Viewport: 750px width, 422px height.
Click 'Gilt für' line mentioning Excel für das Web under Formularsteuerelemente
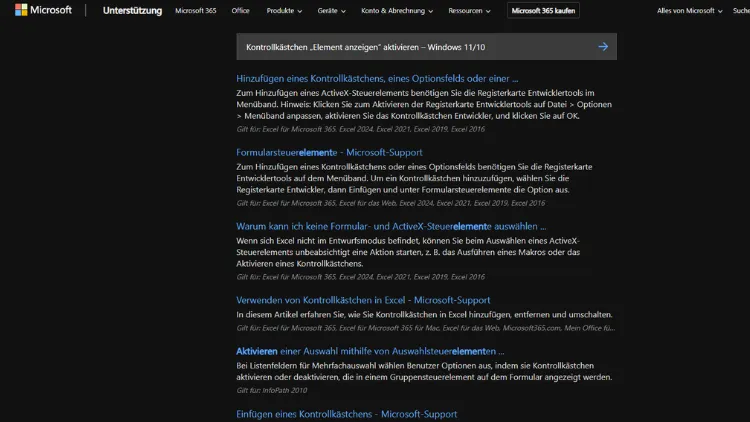[x=390, y=203]
